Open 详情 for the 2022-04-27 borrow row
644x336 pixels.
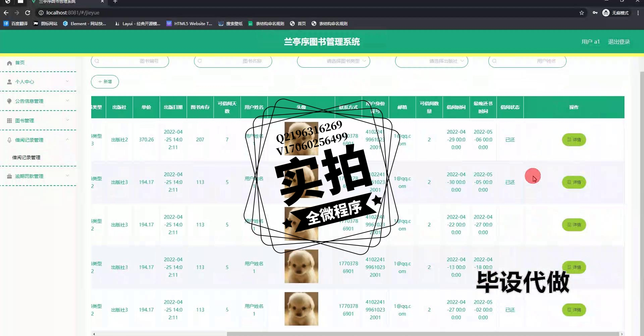pyautogui.click(x=574, y=310)
